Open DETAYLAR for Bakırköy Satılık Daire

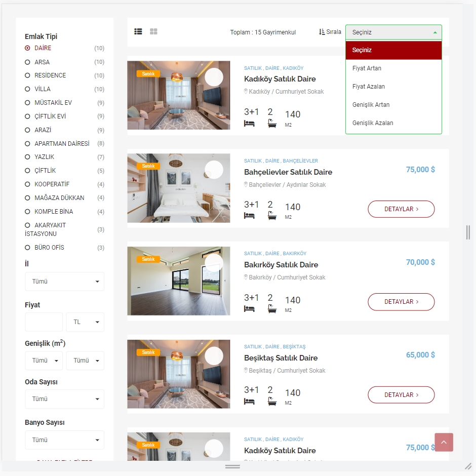click(401, 302)
